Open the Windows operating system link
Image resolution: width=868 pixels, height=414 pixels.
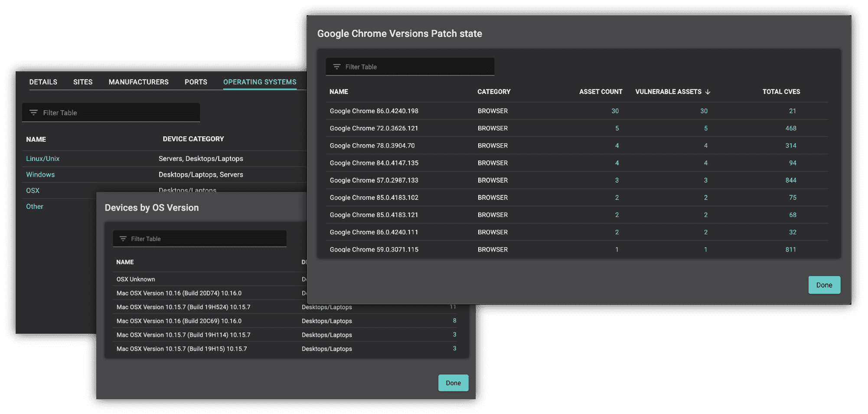[x=40, y=174]
